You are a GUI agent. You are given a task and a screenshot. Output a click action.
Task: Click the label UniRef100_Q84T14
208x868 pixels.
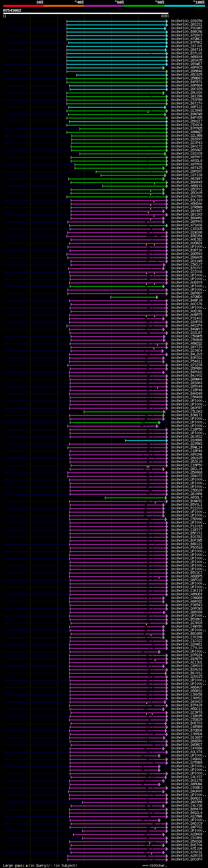pyautogui.click(x=187, y=50)
